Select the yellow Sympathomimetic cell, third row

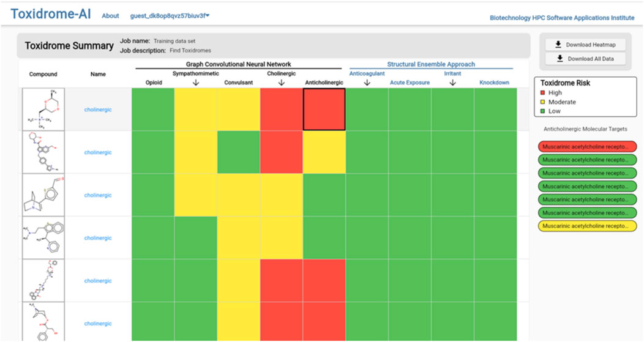point(196,195)
